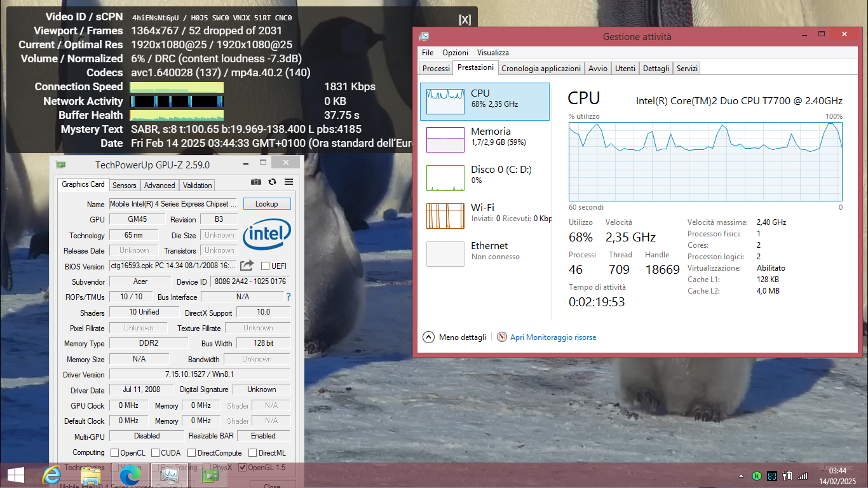Click the Kaspersky tray icon
Image resolution: width=868 pixels, height=488 pixels.
tap(757, 475)
